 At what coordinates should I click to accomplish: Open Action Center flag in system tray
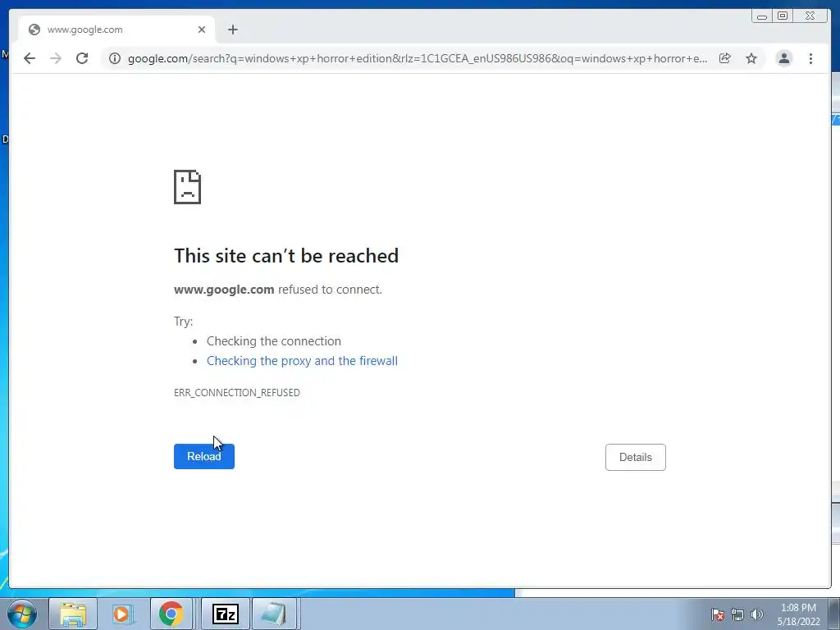[718, 614]
